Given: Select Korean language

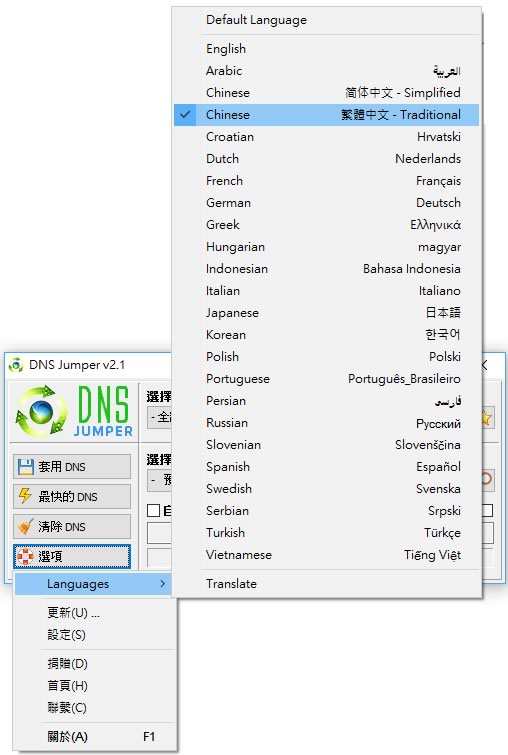Looking at the screenshot, I should (x=326, y=335).
